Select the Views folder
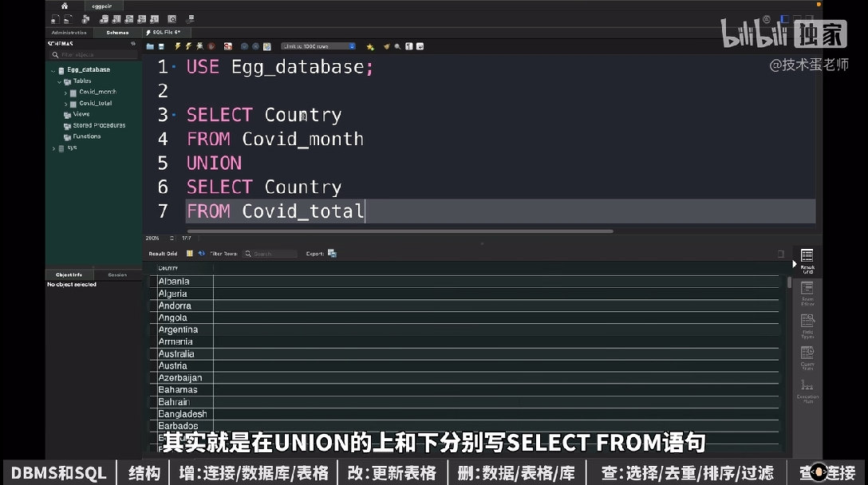 click(x=81, y=114)
